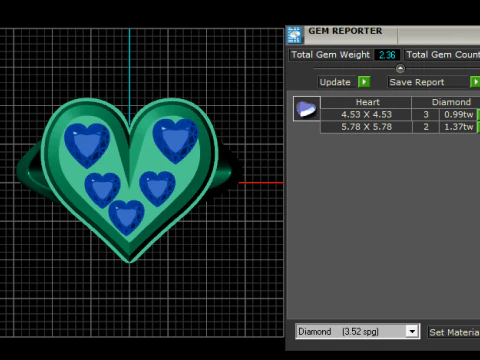Select the bottom-center blue heart gem
480x360 pixels.
coord(127,217)
